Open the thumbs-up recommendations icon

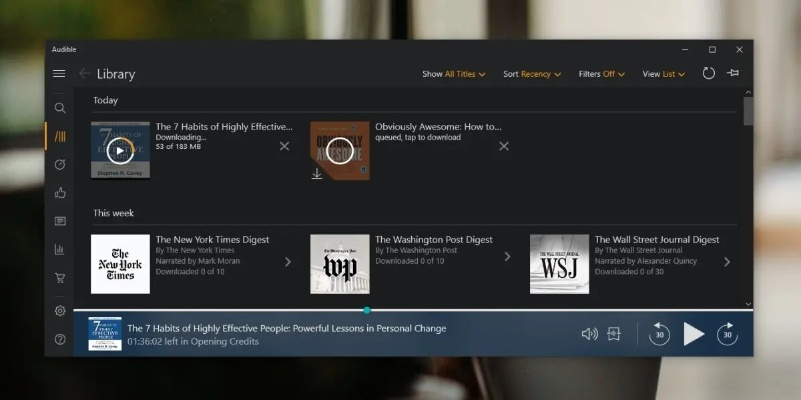coord(60,193)
